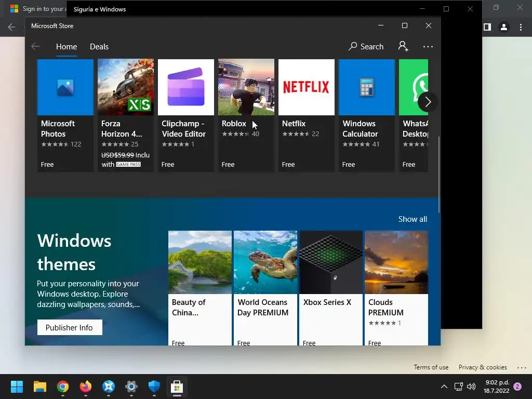Screen dimensions: 532x399
Task: Open World Oceans Day PREMIUM theme
Action: pos(265,288)
